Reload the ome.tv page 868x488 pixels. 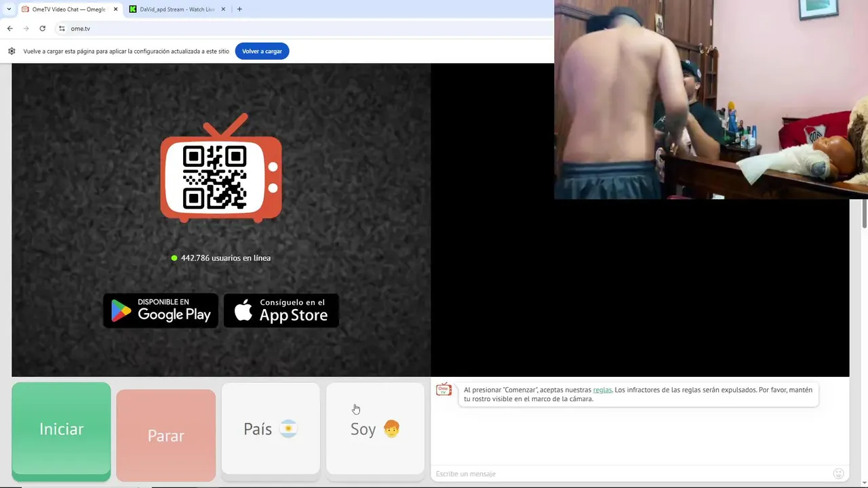(42, 28)
